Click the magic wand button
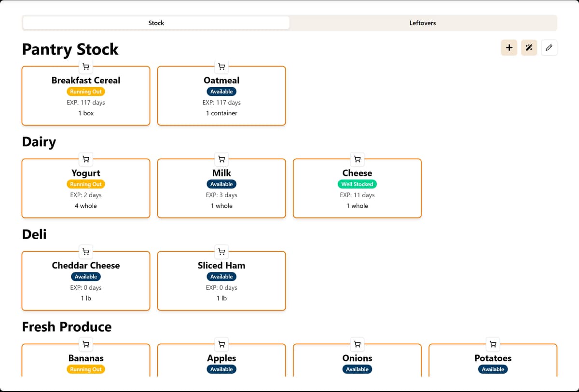Image resolution: width=579 pixels, height=392 pixels. coord(529,47)
